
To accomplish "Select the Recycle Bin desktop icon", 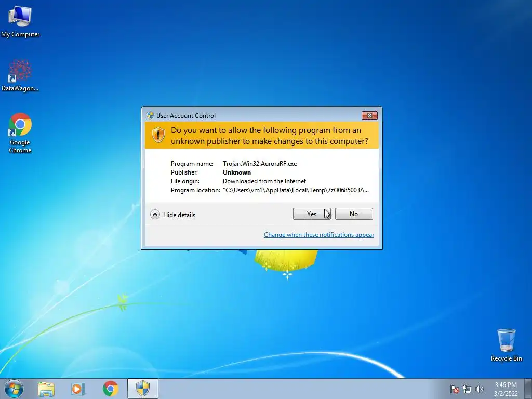I will coord(506,345).
